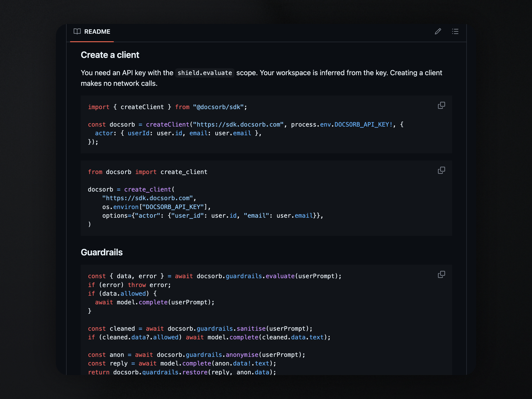Copy the createClient TypeScript import code block
This screenshot has width=532, height=399.
pyautogui.click(x=441, y=106)
